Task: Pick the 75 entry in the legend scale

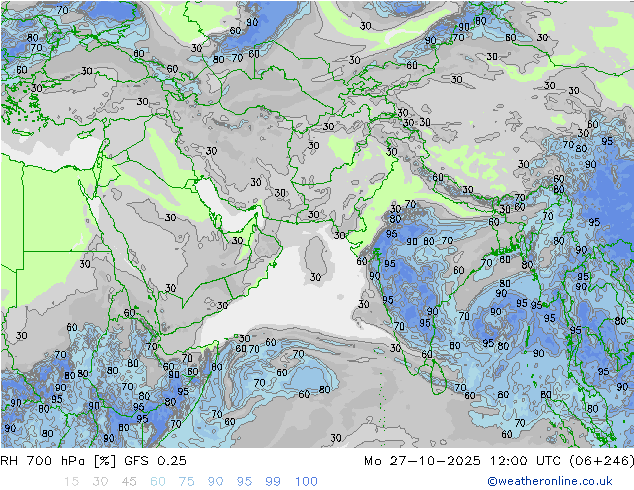Action: coord(186,481)
